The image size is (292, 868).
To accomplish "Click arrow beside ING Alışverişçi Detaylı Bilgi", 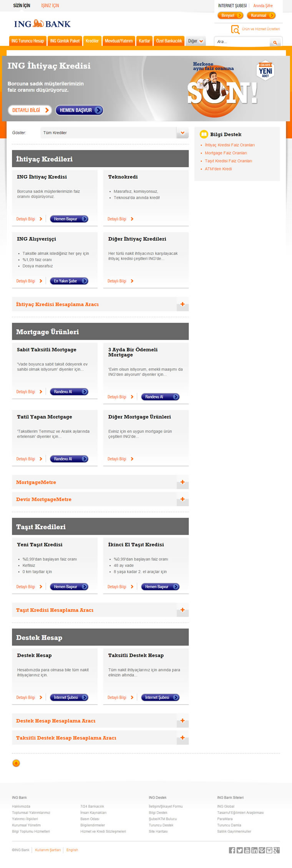I will click(41, 281).
